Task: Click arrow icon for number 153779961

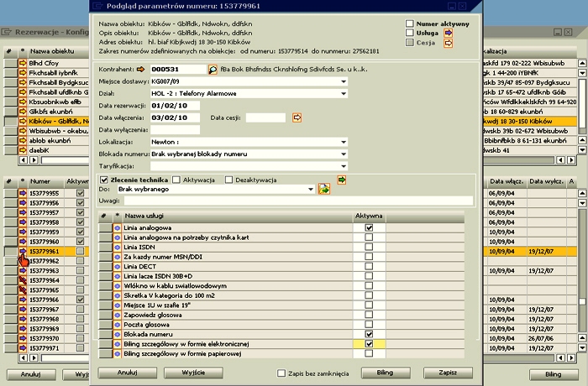Action: (x=23, y=251)
